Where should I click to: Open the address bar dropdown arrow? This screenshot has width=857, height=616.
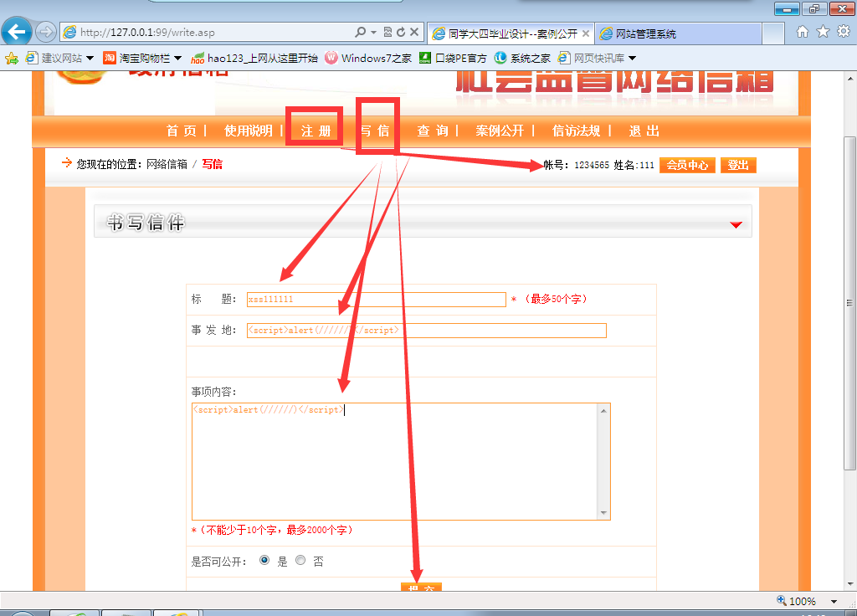[374, 33]
